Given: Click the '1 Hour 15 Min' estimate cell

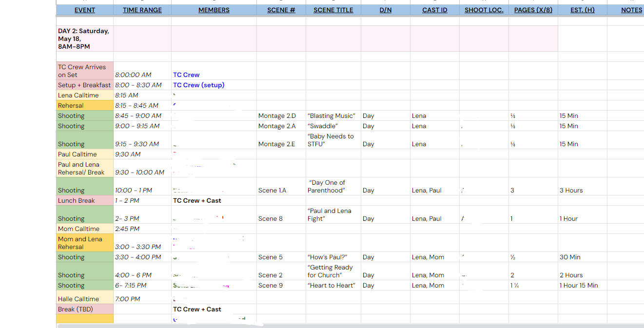Looking at the screenshot, I should [x=583, y=285].
